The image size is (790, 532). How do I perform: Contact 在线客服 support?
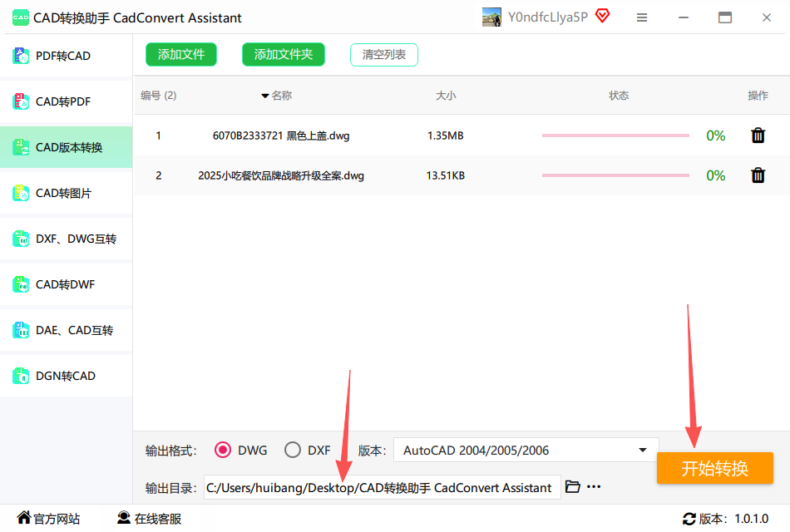pos(149,519)
